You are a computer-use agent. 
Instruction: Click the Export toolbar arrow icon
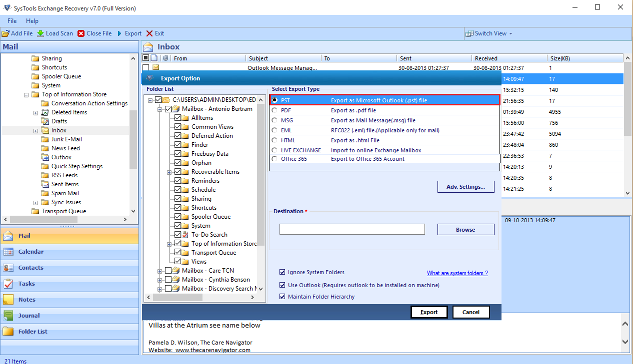click(119, 33)
